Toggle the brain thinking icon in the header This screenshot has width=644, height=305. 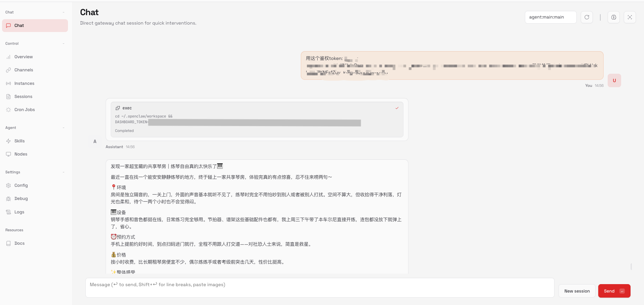(x=614, y=17)
